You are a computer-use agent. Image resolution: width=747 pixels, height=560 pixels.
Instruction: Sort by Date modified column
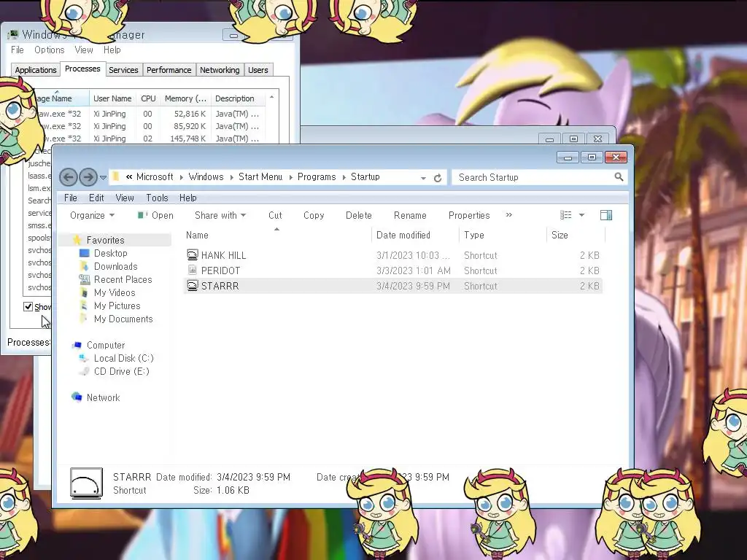pyautogui.click(x=415, y=235)
